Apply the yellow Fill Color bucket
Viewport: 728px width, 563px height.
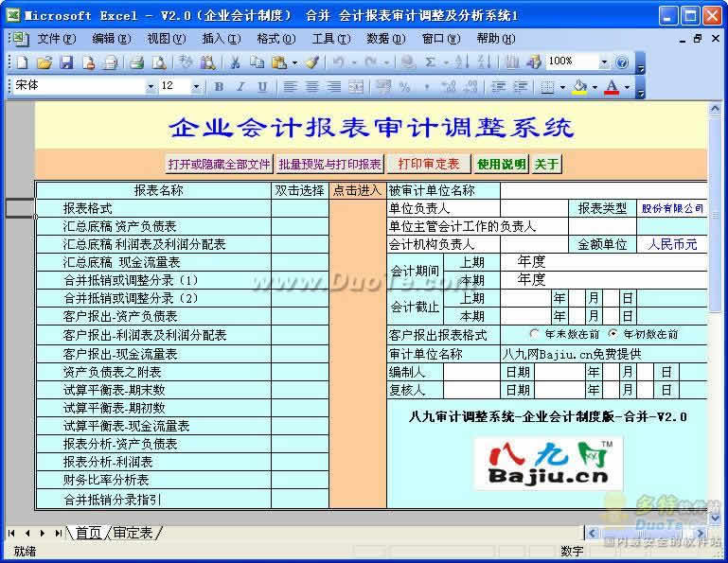point(579,86)
